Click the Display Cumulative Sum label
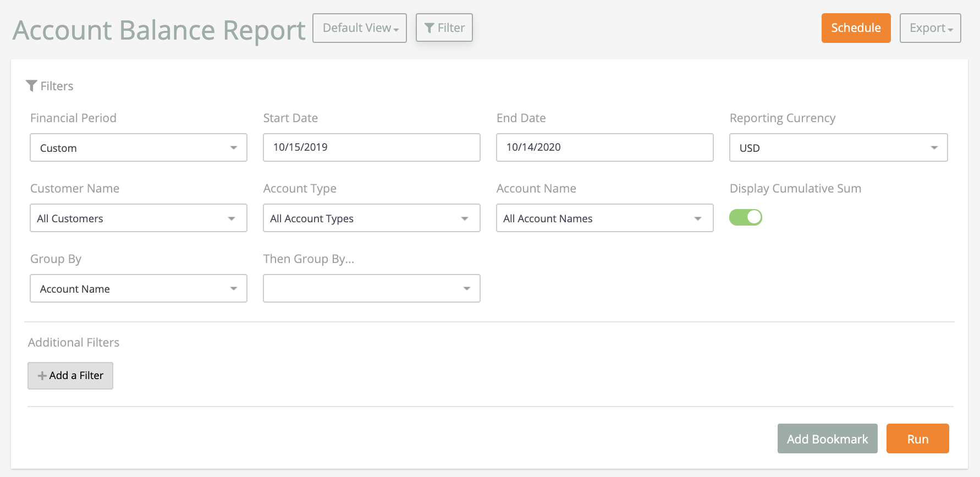Viewport: 980px width, 477px height. tap(795, 188)
